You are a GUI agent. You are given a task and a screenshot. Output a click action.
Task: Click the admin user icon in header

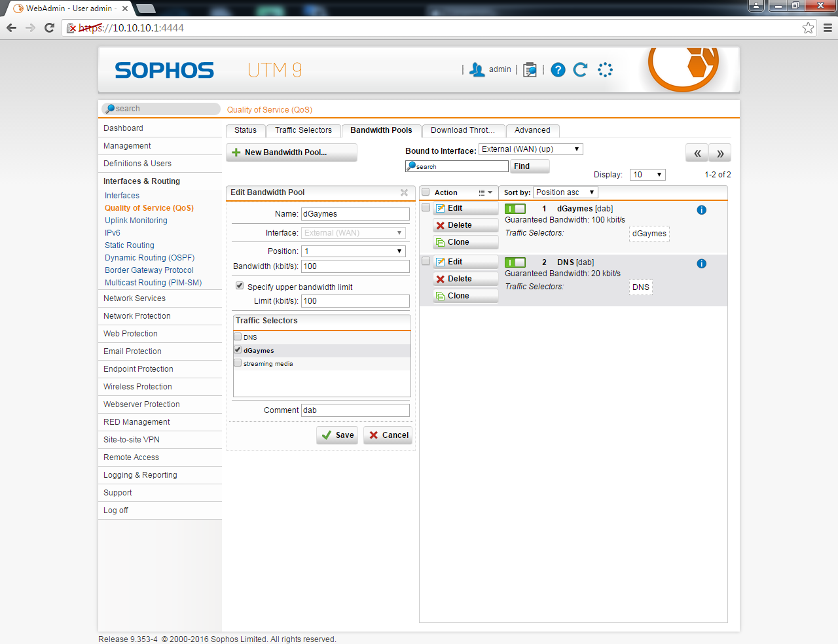click(477, 70)
